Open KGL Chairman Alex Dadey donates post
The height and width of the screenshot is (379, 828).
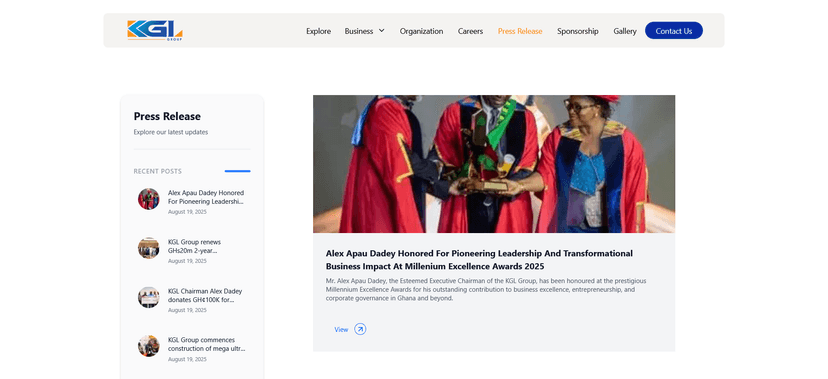pos(205,295)
